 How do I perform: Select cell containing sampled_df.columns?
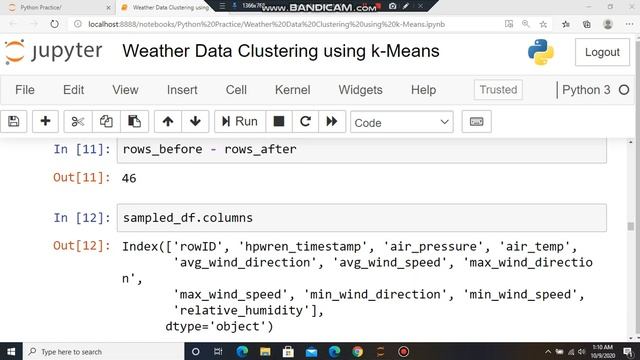(362, 218)
